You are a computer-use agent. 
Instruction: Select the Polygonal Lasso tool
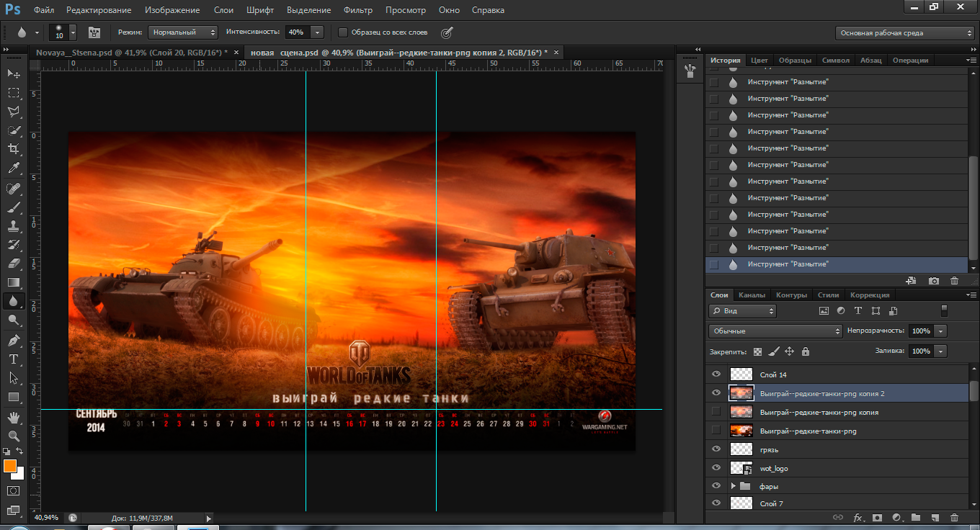[14, 112]
